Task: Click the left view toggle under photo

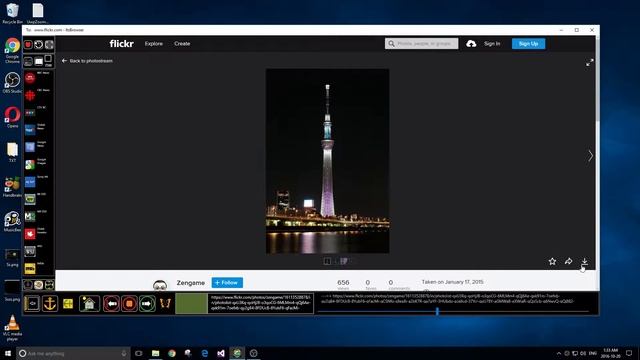Action: [x=327, y=261]
